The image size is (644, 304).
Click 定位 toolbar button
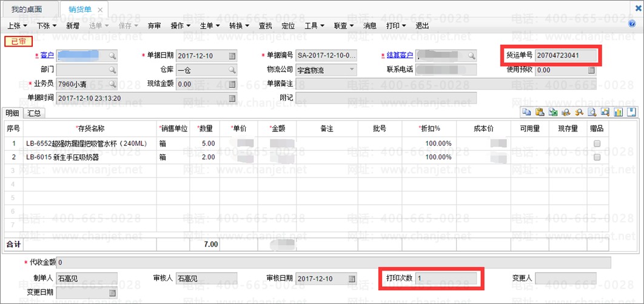288,25
